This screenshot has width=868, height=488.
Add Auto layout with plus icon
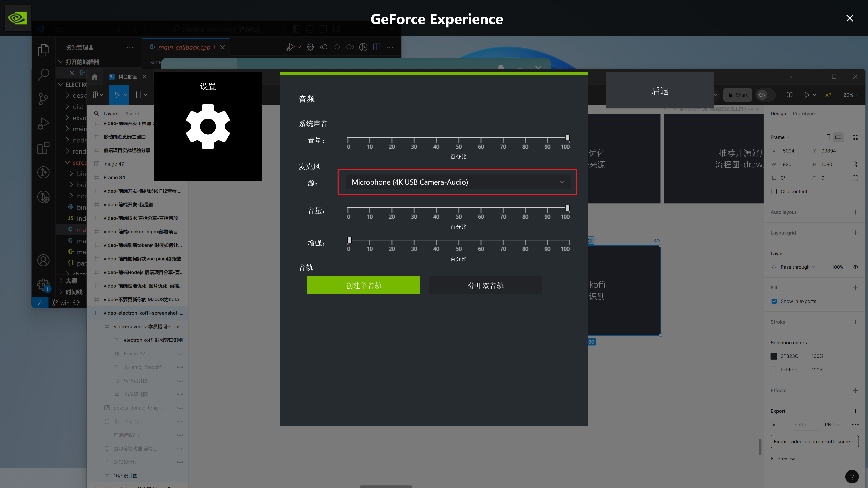click(855, 212)
